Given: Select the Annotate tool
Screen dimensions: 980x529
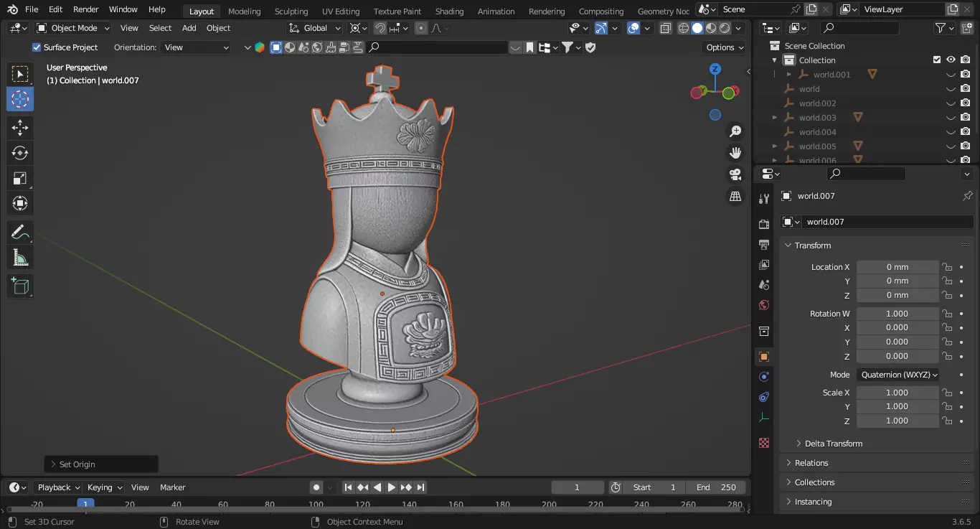Looking at the screenshot, I should [x=20, y=232].
